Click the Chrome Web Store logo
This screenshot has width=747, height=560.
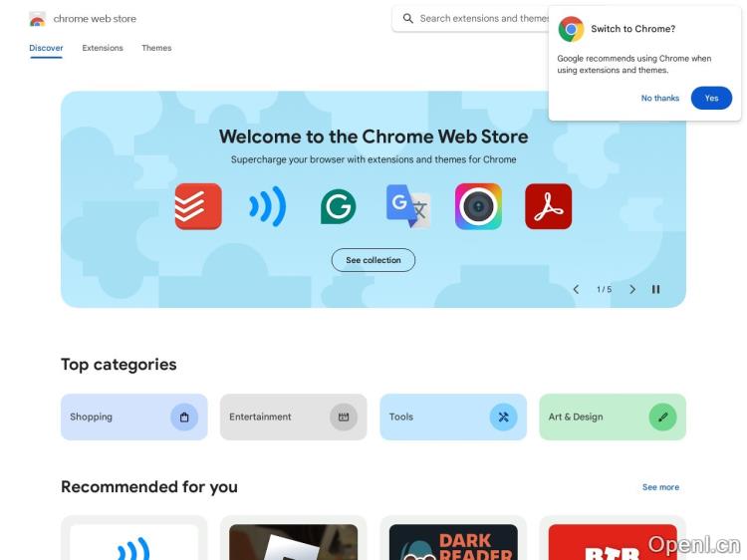coord(37,19)
